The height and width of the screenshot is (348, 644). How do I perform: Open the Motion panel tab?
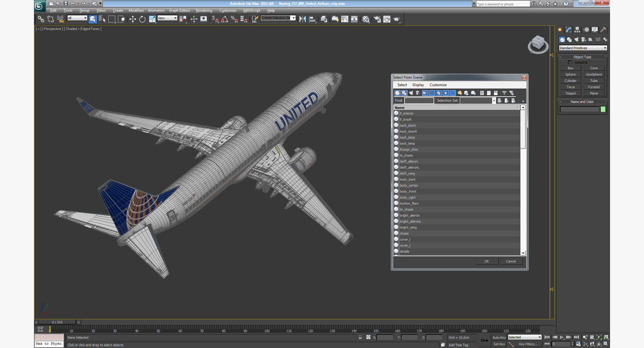pyautogui.click(x=586, y=30)
